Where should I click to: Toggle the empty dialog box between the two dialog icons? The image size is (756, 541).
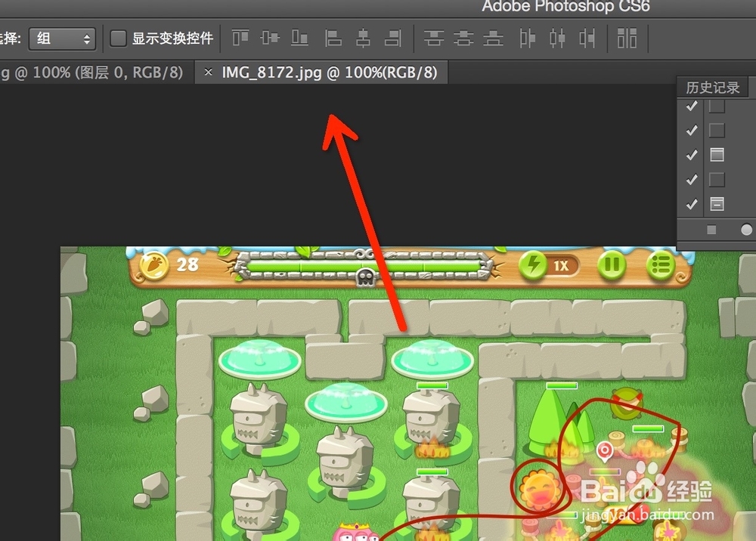717,180
